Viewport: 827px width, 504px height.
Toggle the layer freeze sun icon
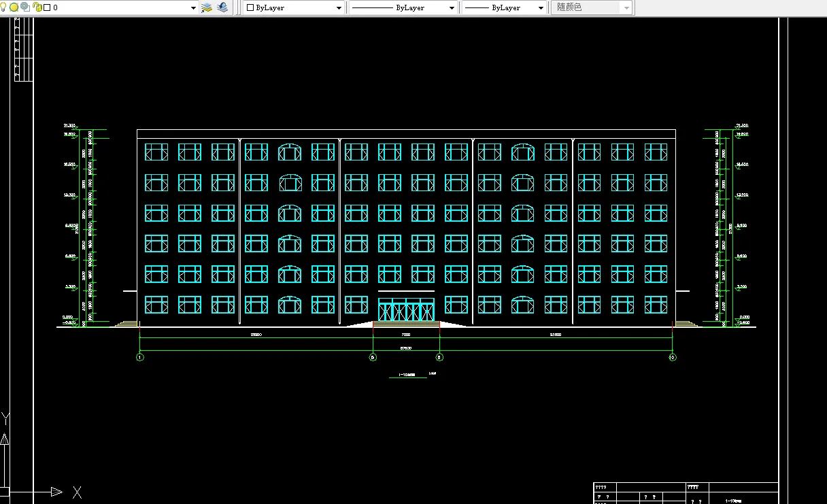point(14,7)
